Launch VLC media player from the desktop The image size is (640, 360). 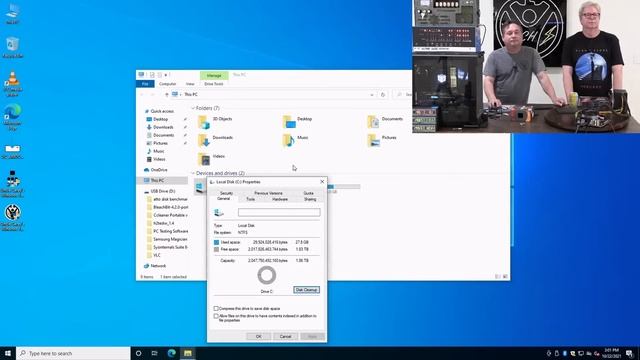[13, 84]
